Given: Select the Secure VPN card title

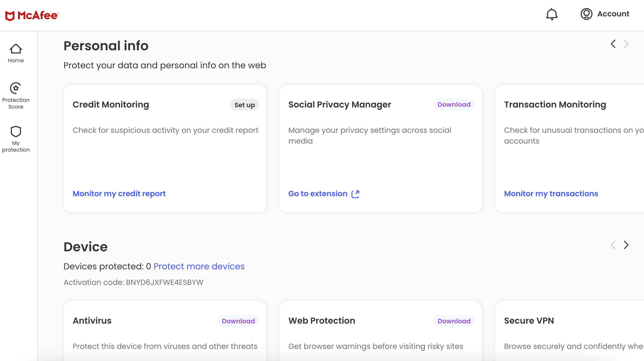Looking at the screenshot, I should click(x=529, y=321).
